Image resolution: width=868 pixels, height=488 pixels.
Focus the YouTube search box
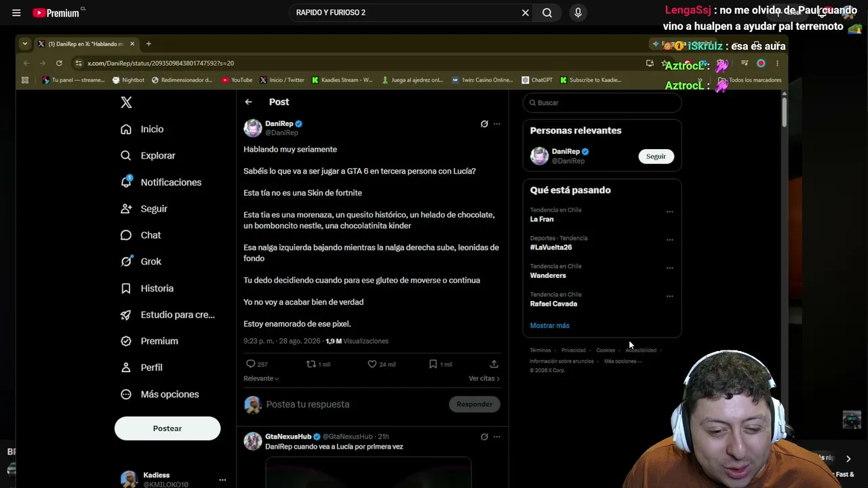(406, 13)
